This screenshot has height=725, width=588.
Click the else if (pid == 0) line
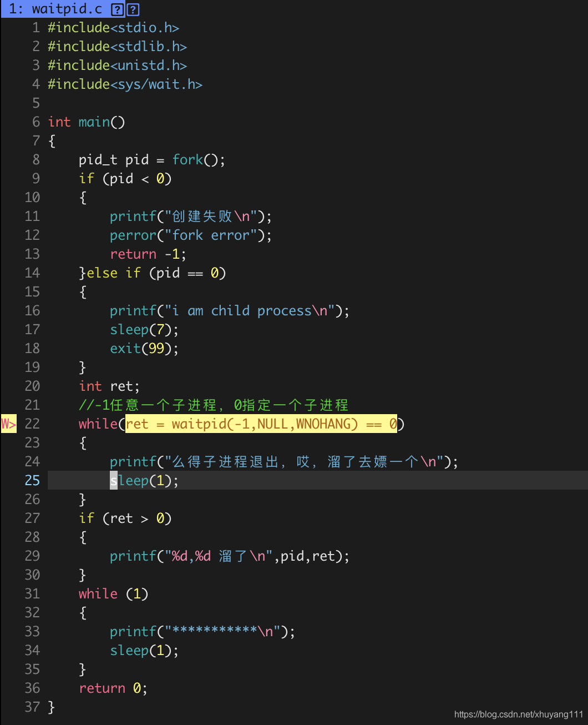(153, 273)
